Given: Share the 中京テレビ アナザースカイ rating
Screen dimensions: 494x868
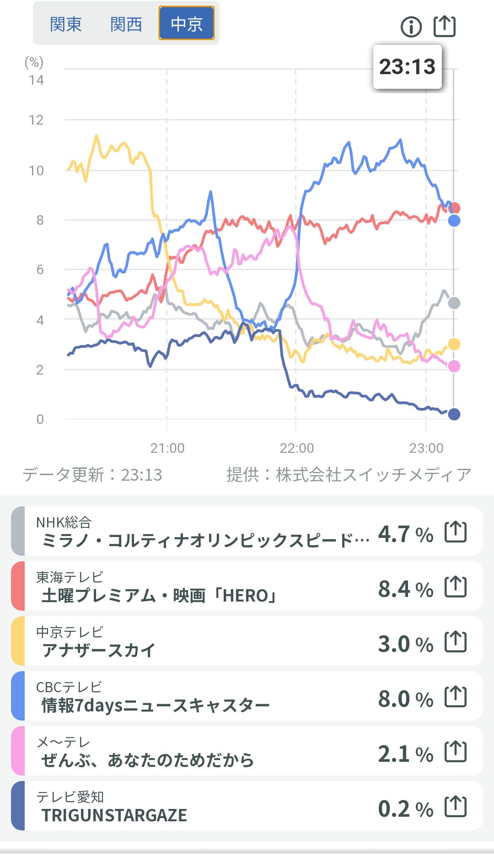Looking at the screenshot, I should pos(456,642).
